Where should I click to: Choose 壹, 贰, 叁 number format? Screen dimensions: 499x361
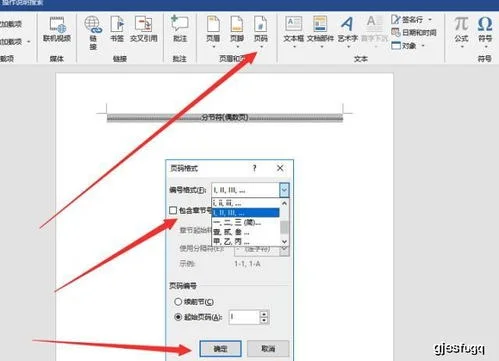coord(245,232)
